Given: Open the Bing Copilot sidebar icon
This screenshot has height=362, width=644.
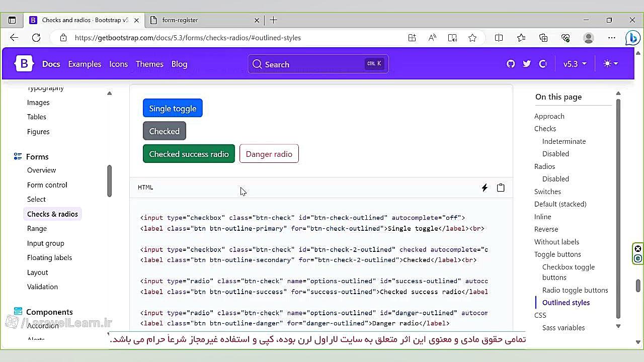Looking at the screenshot, I should tap(632, 38).
